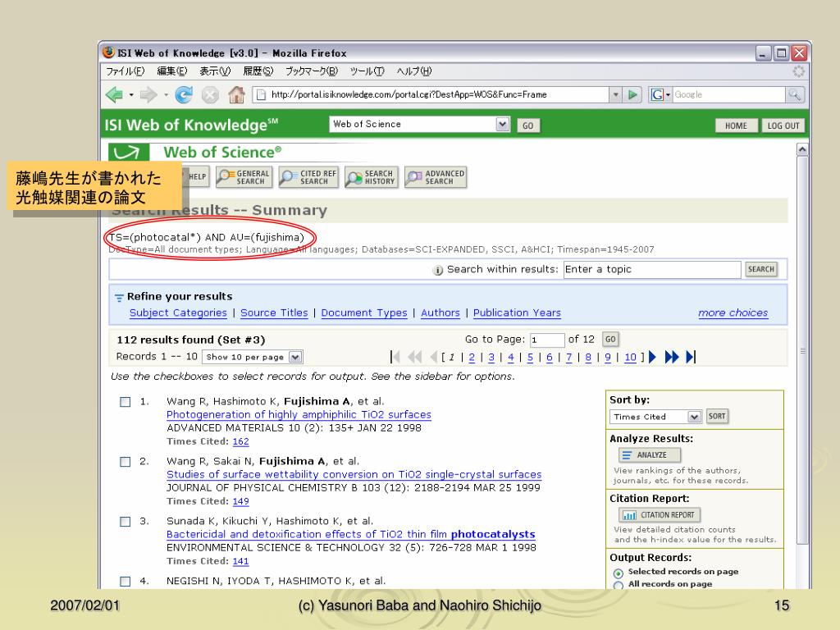Image resolution: width=840 pixels, height=630 pixels.
Task: Go to the Home page icon
Action: pos(236,95)
